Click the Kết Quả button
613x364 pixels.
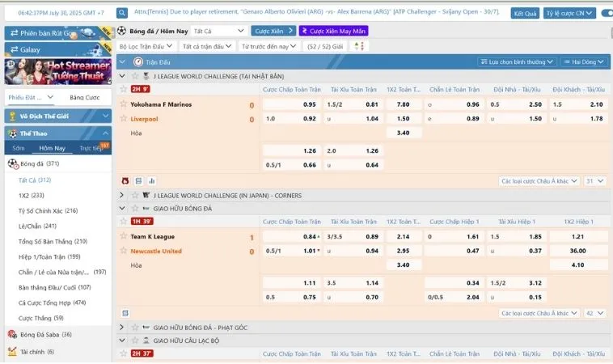(x=525, y=13)
